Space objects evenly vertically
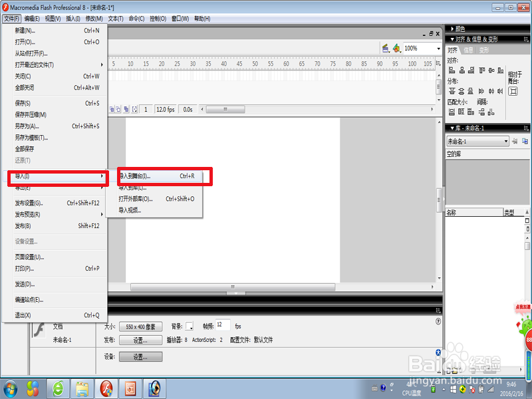532x399 pixels. 481,112
